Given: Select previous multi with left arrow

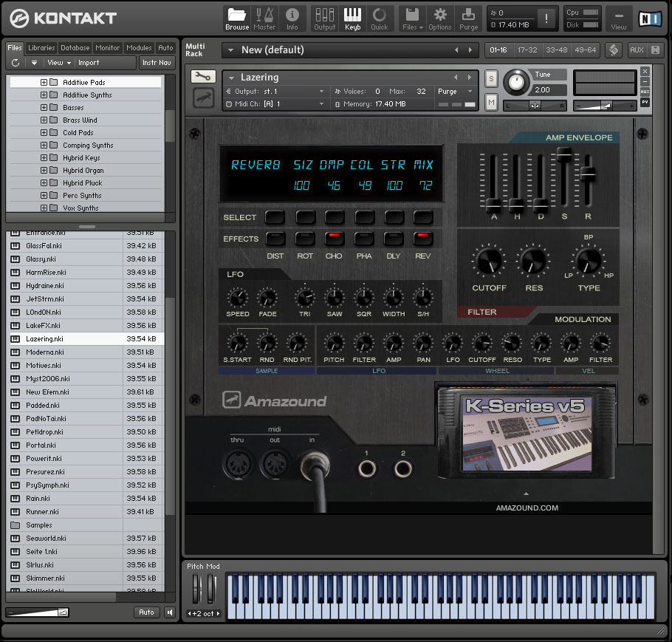Looking at the screenshot, I should point(456,49).
